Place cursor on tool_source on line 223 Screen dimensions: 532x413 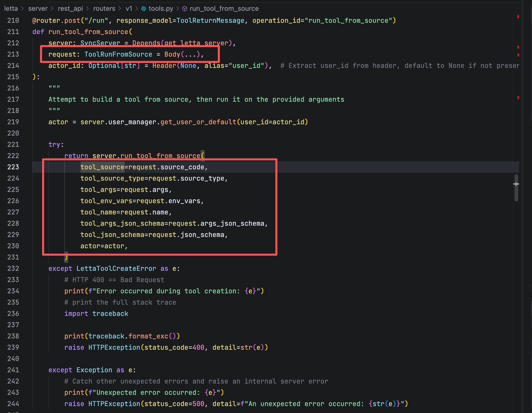coord(102,167)
